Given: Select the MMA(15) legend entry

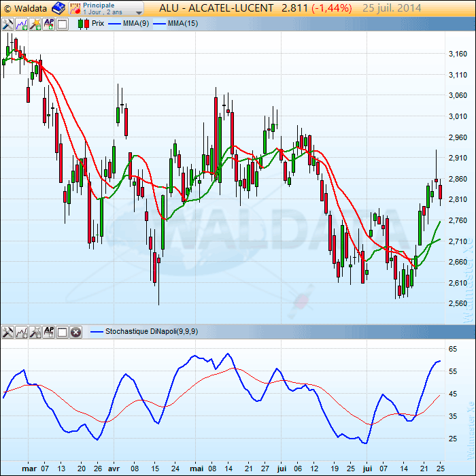Looking at the screenshot, I should point(183,23).
